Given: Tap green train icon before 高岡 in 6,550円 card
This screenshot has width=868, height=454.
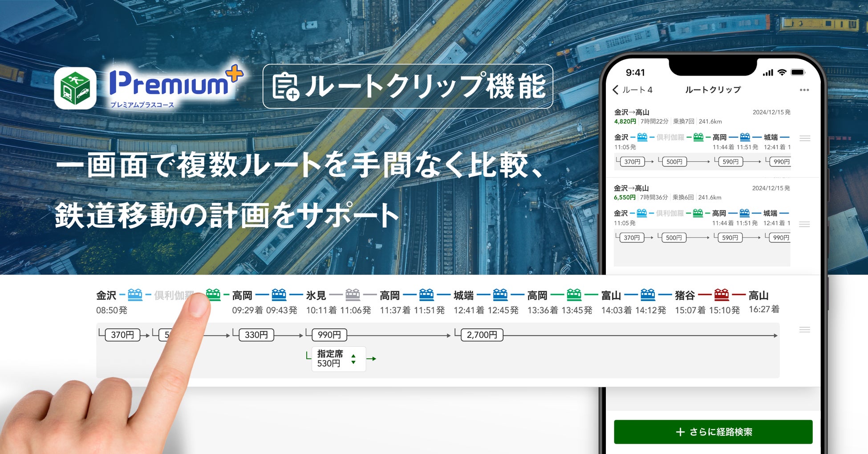Looking at the screenshot, I should [698, 213].
